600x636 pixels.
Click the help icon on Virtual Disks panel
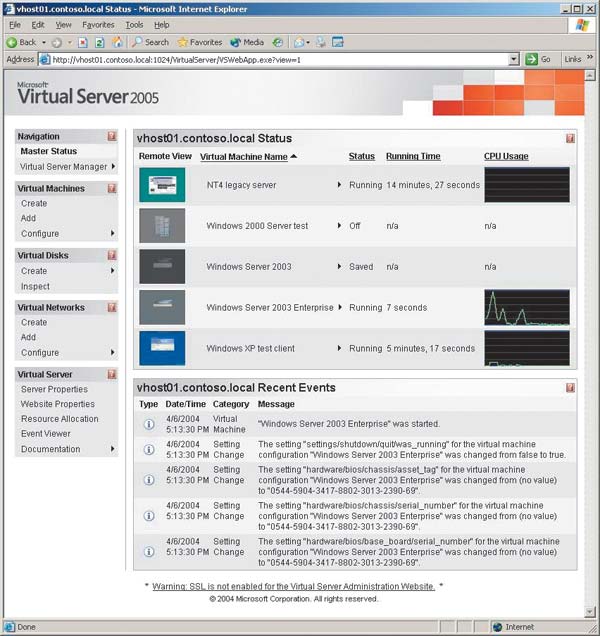pos(112,255)
